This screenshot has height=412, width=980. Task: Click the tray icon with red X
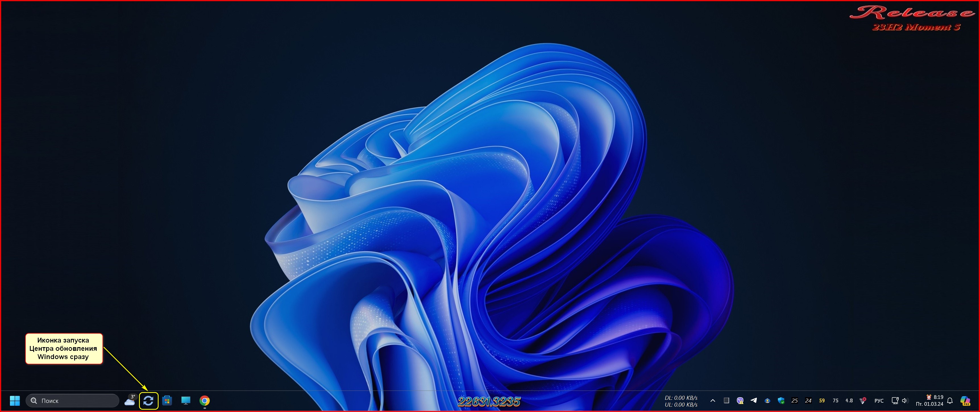(x=863, y=401)
